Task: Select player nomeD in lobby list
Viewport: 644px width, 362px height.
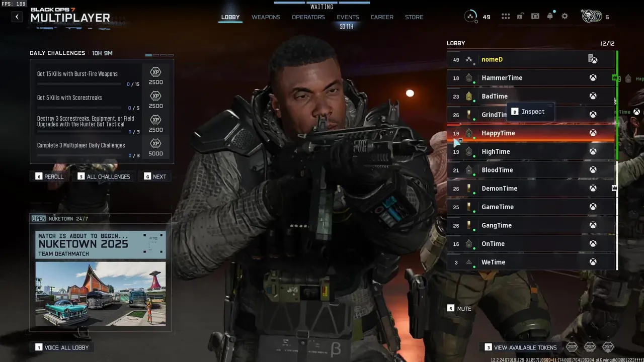Action: click(530, 59)
